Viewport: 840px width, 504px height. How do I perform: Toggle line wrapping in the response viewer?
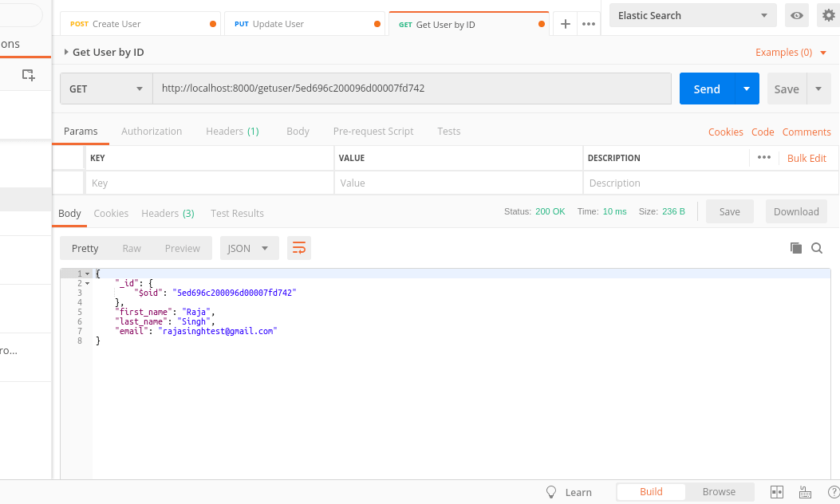coord(298,248)
